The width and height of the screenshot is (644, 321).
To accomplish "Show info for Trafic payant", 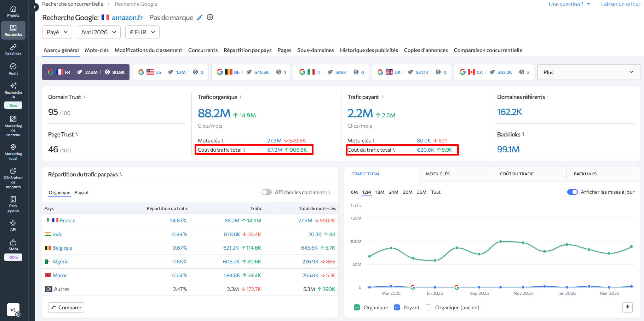I will click(382, 97).
